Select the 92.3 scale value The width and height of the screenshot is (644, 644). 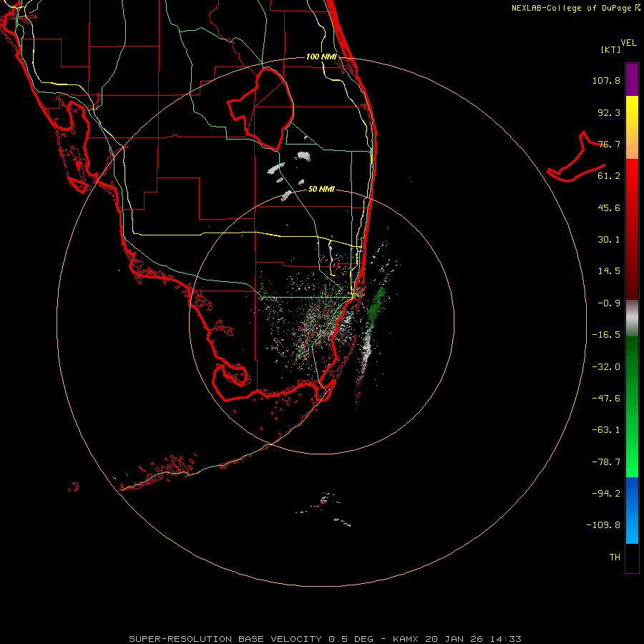click(609, 112)
